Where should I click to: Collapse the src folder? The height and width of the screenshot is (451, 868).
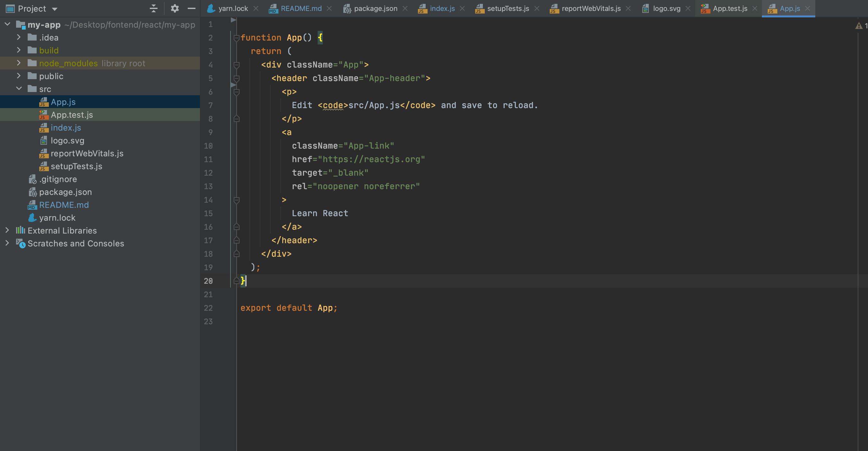[x=19, y=89]
